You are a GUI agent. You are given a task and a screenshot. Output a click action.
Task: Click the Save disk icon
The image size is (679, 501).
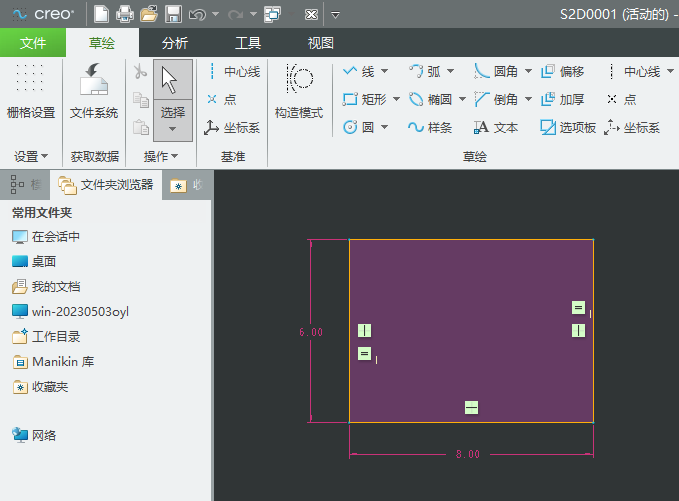[x=173, y=14]
